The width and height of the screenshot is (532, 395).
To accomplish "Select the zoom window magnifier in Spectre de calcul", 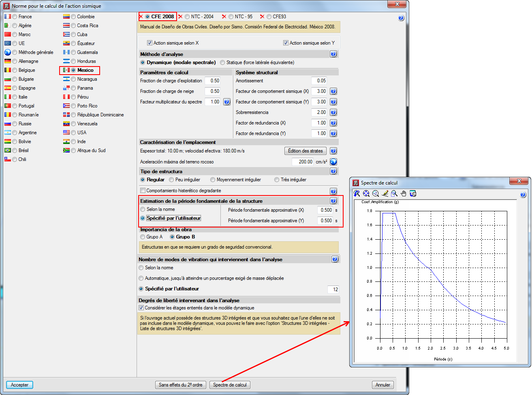I will [394, 193].
